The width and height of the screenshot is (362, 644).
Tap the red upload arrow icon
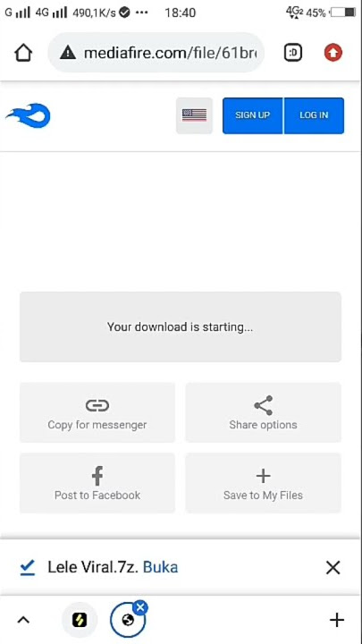click(x=333, y=53)
